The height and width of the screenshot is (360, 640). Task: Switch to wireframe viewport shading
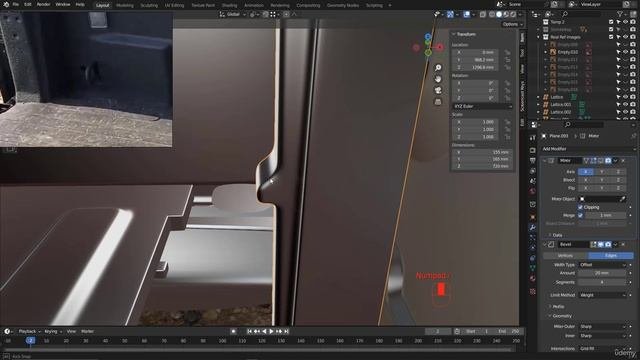coord(492,14)
